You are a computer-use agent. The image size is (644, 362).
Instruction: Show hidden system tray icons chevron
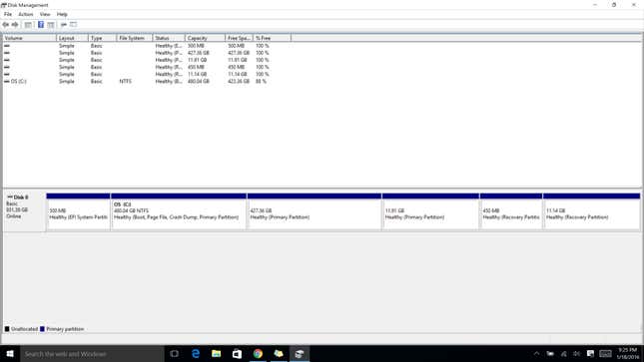[x=536, y=353]
